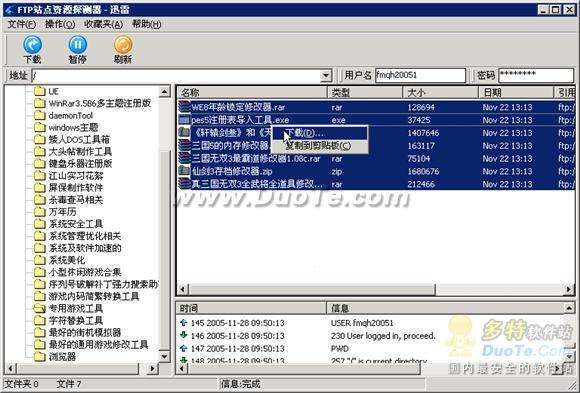This screenshot has width=580, height=393.
Task: Click the archive icon of WE8年龄锁定修改器.rar
Action: point(184,107)
